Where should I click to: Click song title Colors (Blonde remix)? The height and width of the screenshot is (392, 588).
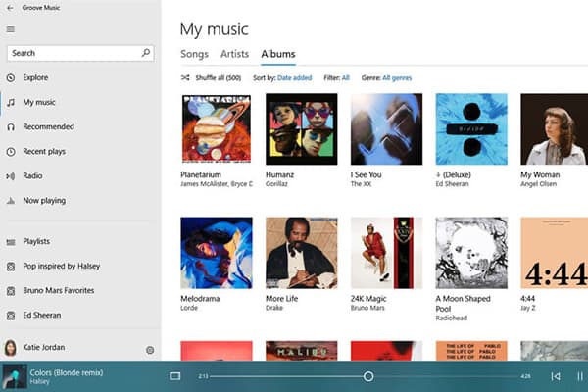67,372
